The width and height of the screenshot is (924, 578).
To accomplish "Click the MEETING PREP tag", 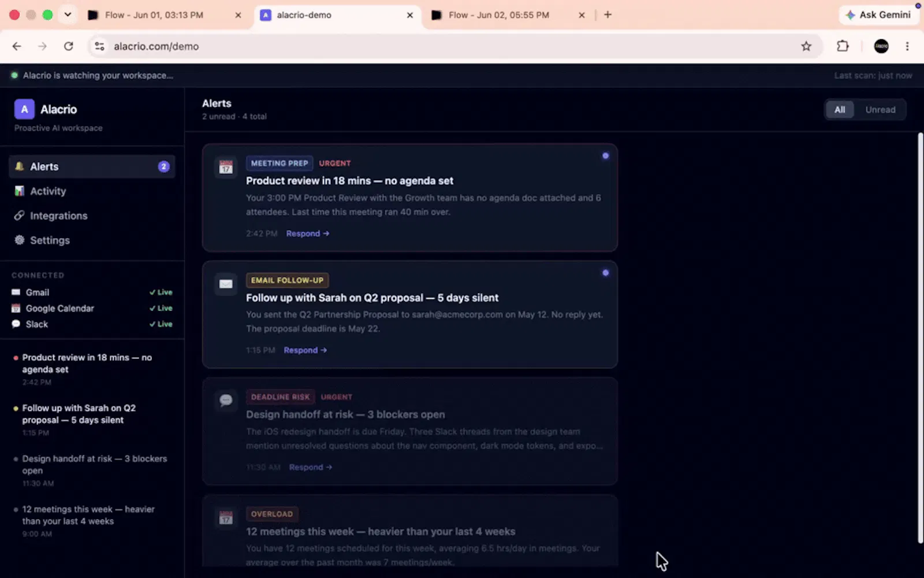I will pos(280,164).
